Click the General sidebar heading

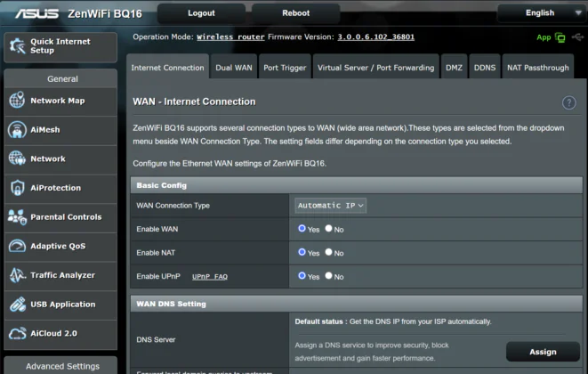tap(62, 79)
